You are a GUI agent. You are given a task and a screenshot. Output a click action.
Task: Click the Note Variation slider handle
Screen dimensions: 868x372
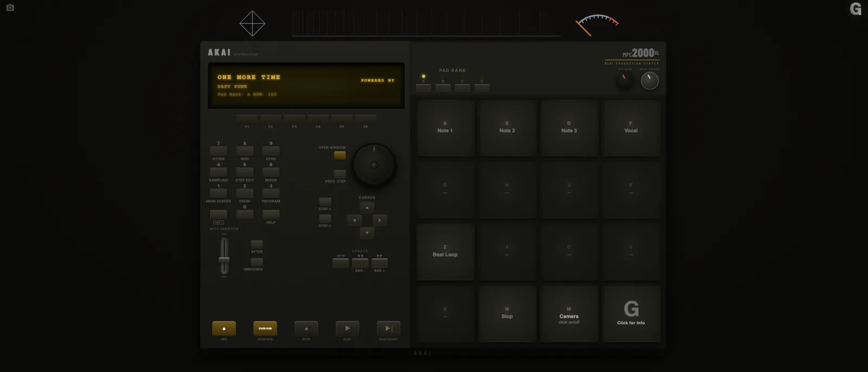click(x=224, y=261)
